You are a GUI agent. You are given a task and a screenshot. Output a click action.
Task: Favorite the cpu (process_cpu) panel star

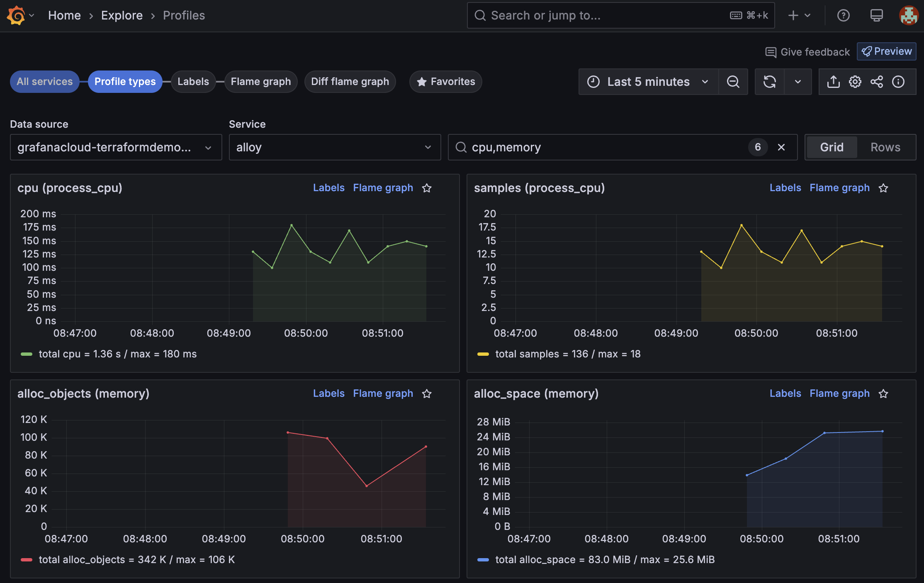click(x=427, y=188)
